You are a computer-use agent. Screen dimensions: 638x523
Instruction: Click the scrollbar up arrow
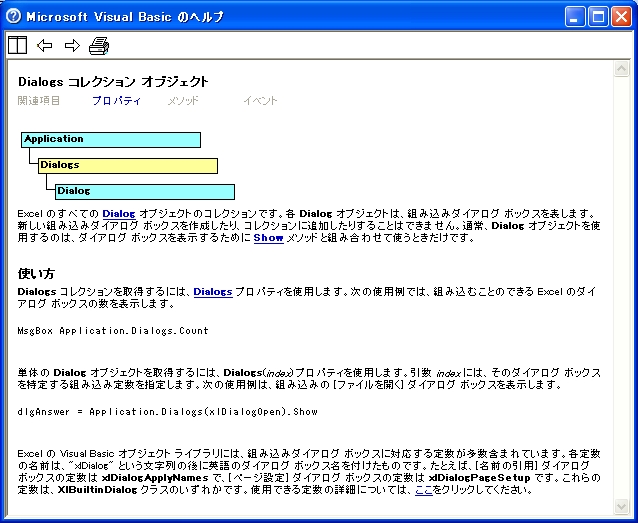(x=621, y=68)
